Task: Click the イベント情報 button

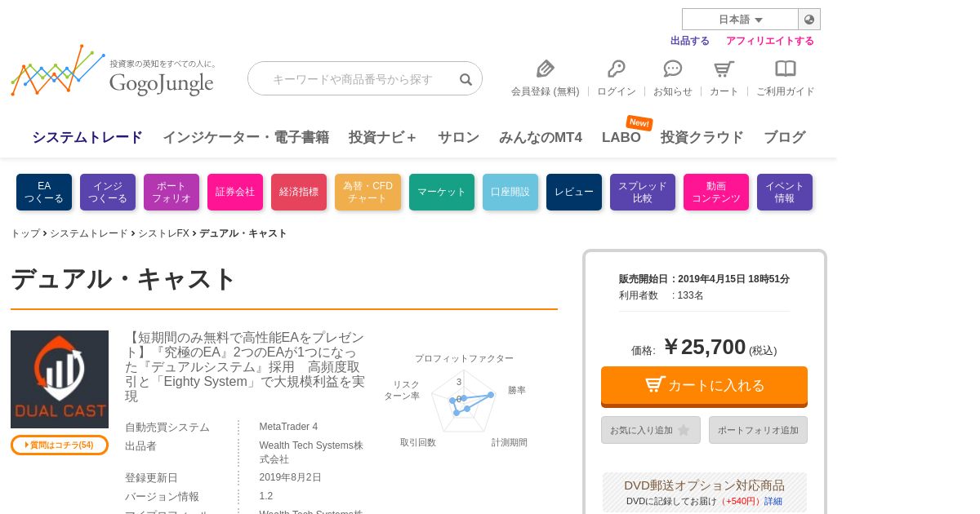Action: point(785,192)
